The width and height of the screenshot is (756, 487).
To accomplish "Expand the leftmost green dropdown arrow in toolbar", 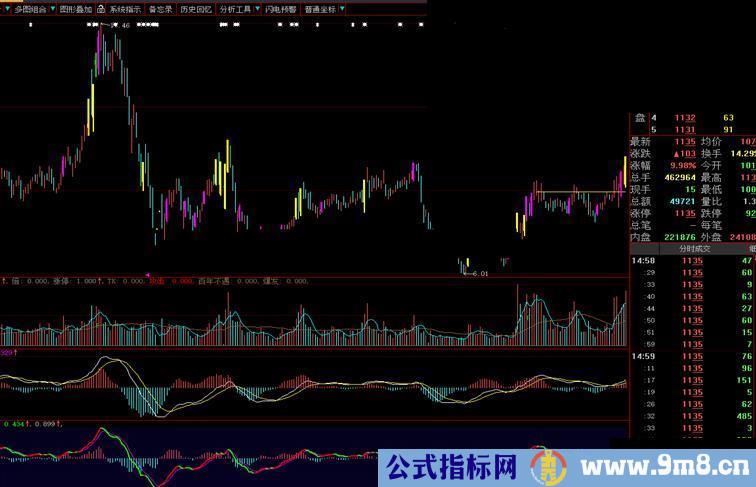I will point(7,9).
